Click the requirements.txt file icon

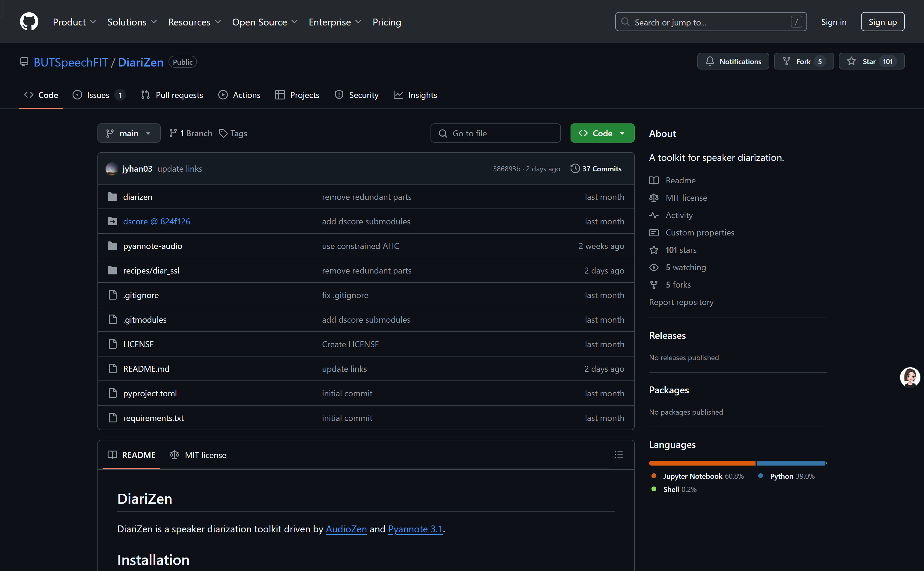coord(113,418)
